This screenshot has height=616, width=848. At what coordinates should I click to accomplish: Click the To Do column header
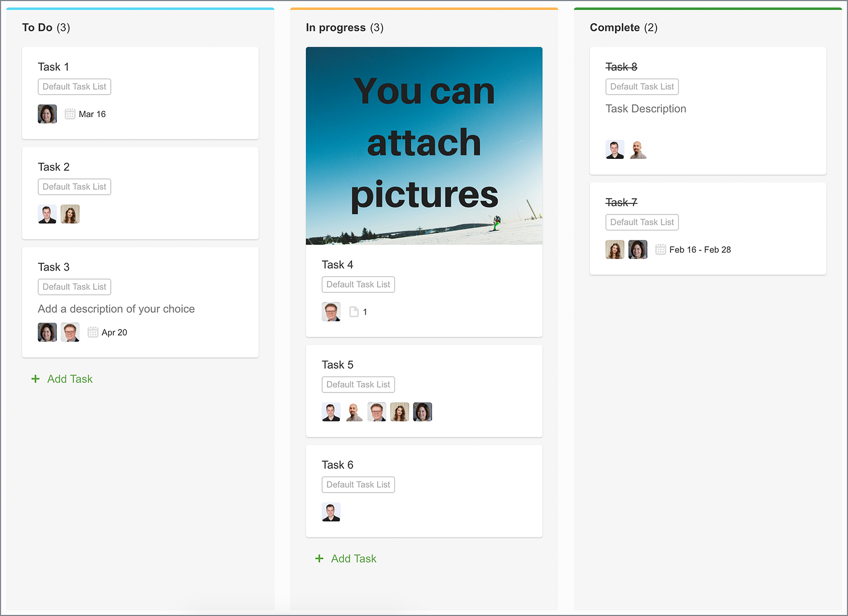[37, 28]
